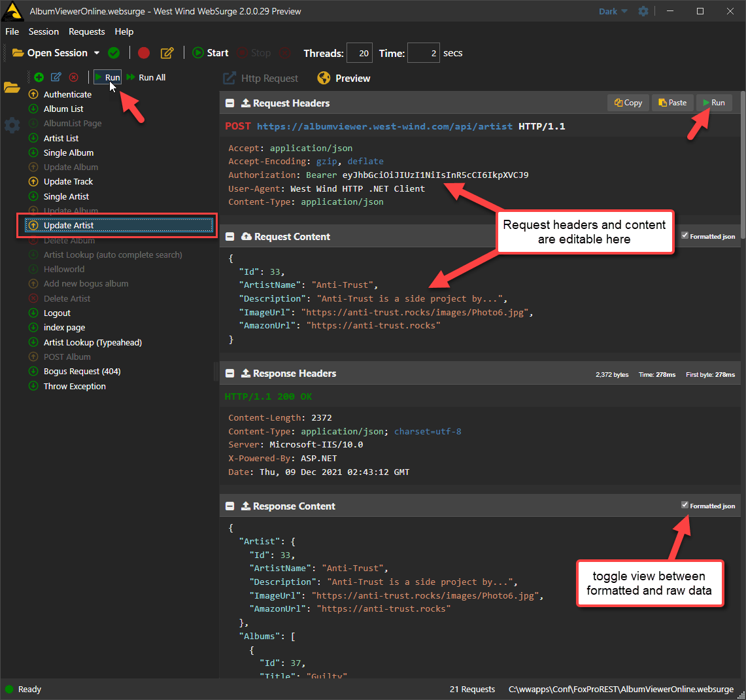Screen dimensions: 746x700
Task: Select the Single Album request
Action: 69,152
